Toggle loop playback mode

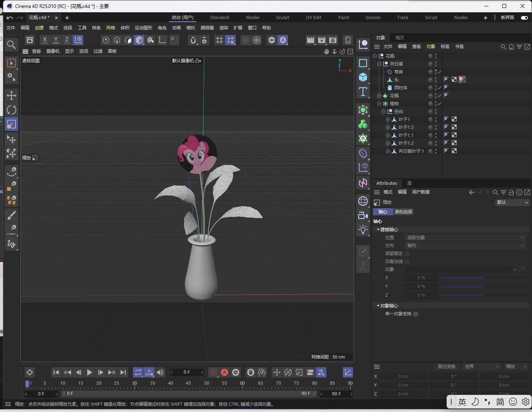click(138, 372)
